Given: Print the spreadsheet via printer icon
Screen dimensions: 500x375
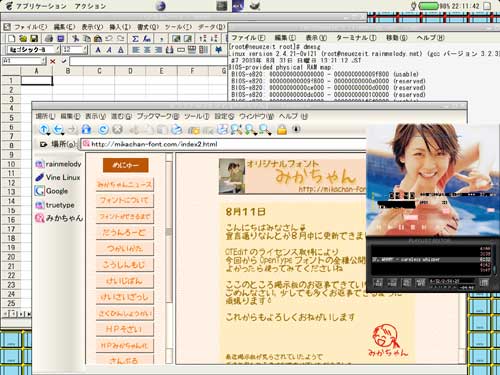Looking at the screenshot, I should [x=49, y=39].
